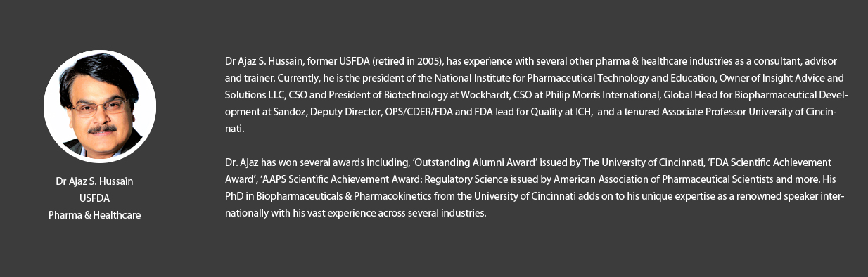
Task: Click the Pharma & Healthcare caption
Action: point(94,215)
